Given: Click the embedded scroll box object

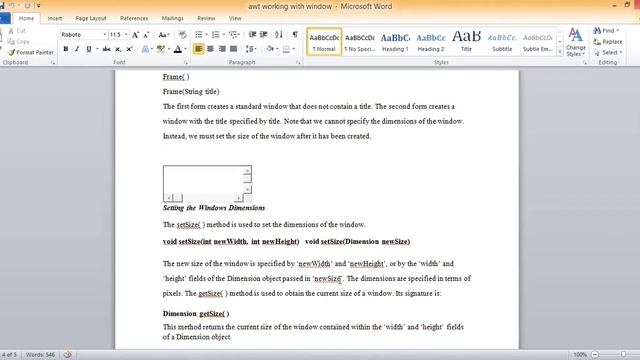Looking at the screenshot, I should 207,184.
